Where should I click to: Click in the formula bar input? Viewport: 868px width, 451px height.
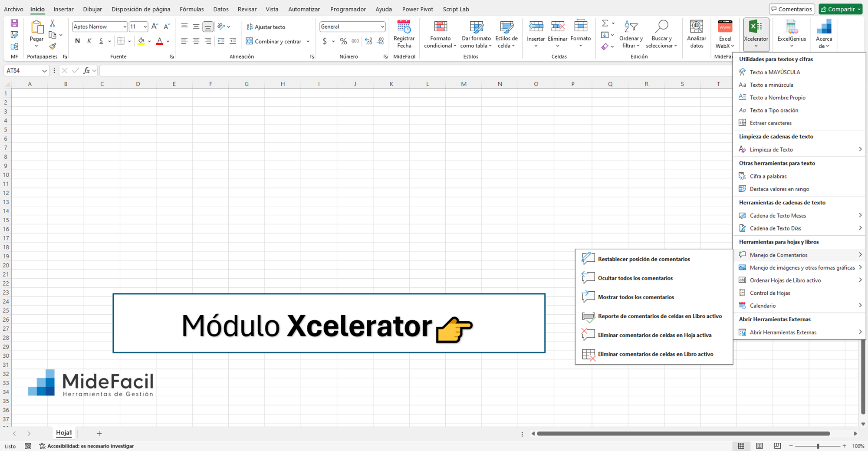pos(417,70)
